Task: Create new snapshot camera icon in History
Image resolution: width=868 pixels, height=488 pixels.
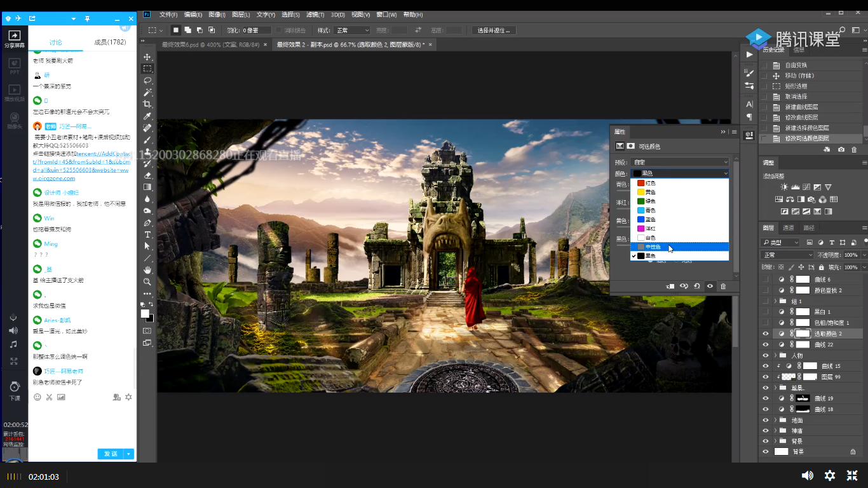Action: [841, 149]
